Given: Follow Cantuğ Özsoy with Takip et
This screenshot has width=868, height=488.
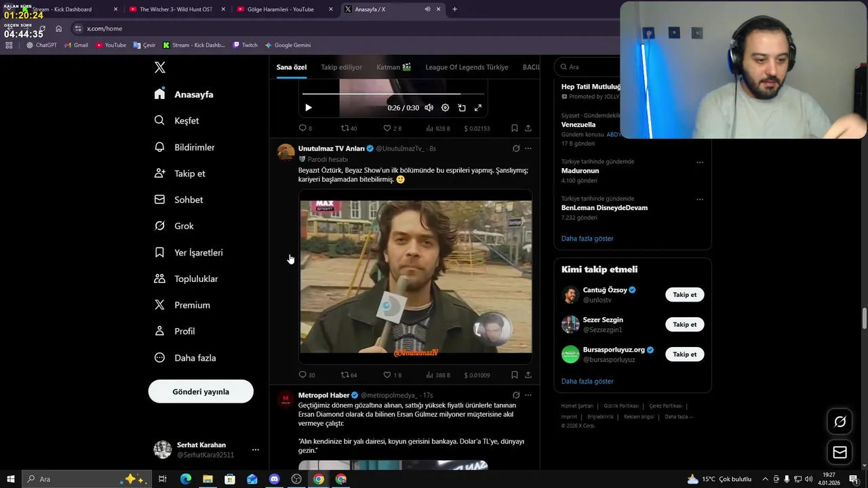Looking at the screenshot, I should pos(684,295).
